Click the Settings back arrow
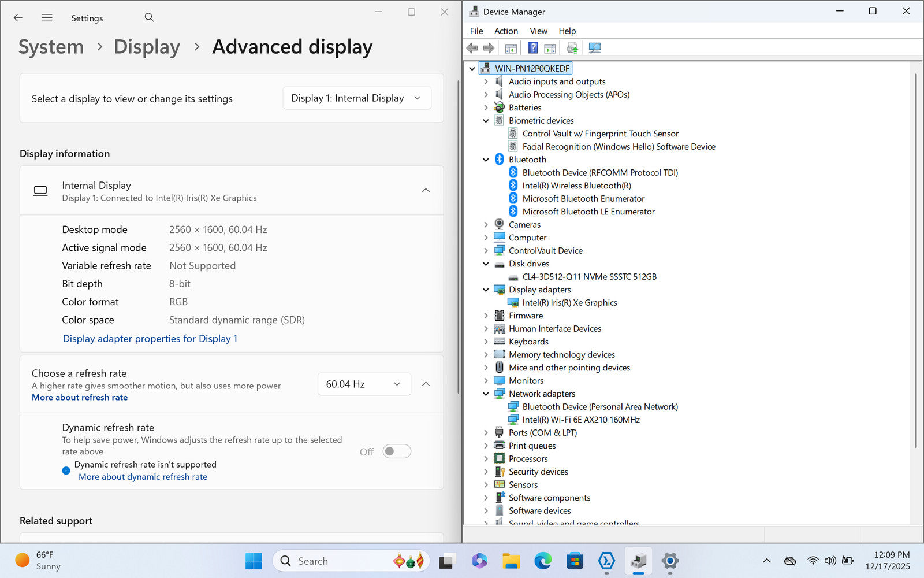Image resolution: width=924 pixels, height=578 pixels. [18, 18]
